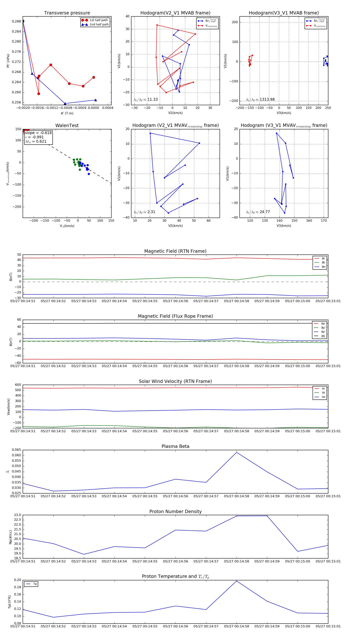Click the 'Bn' legend entry
This screenshot has height=644, width=351.
[320, 267]
